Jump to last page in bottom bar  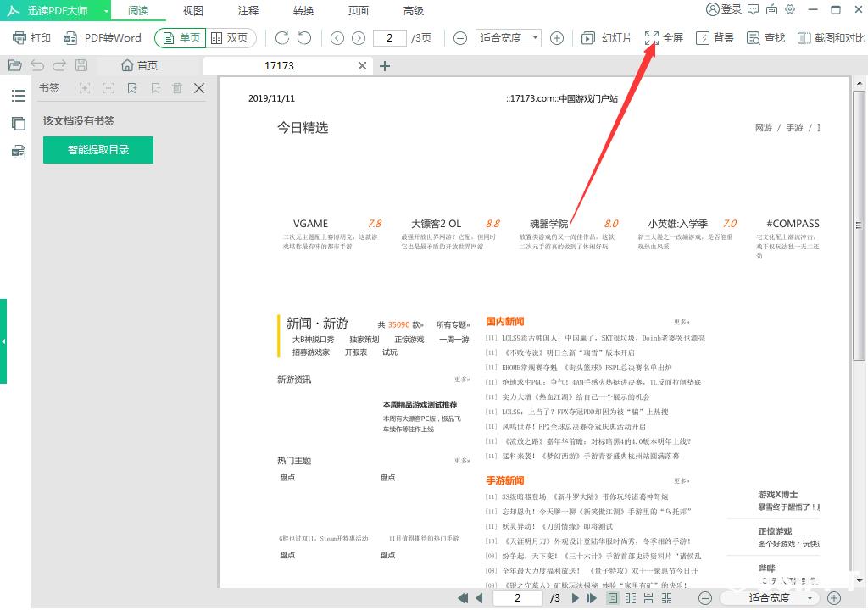[x=592, y=598]
